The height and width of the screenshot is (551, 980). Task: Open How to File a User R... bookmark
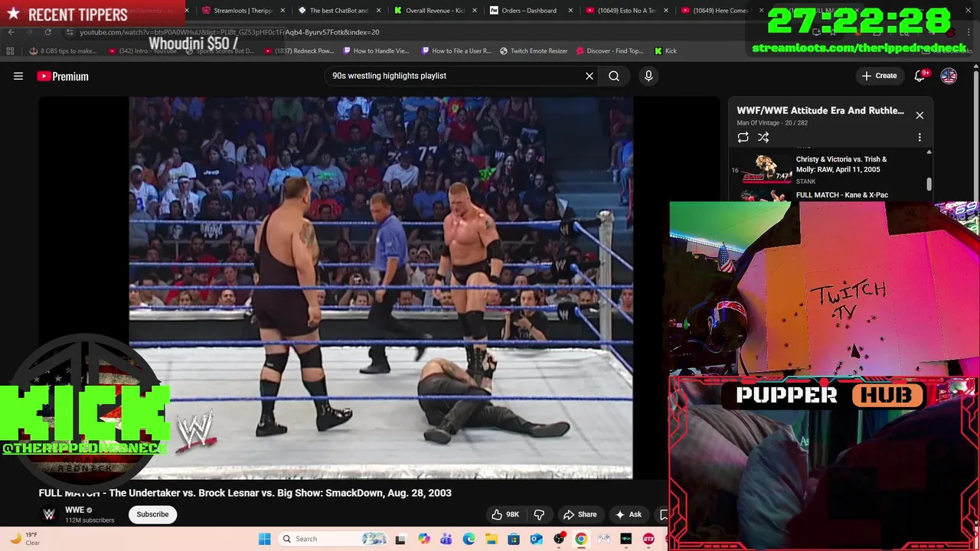click(456, 51)
